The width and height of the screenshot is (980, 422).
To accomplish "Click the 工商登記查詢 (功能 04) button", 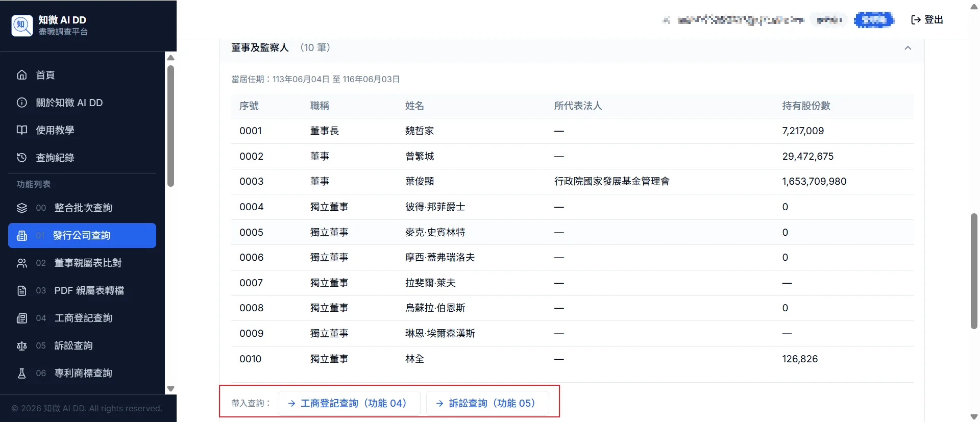I will click(x=349, y=403).
